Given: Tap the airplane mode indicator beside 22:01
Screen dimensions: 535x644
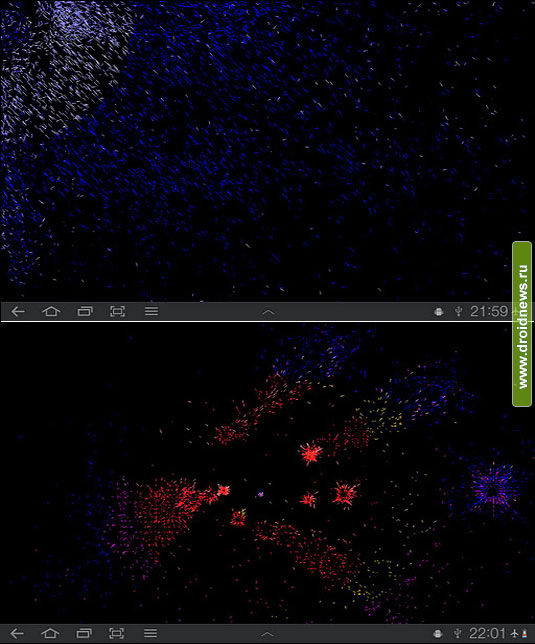Looking at the screenshot, I should point(515,633).
